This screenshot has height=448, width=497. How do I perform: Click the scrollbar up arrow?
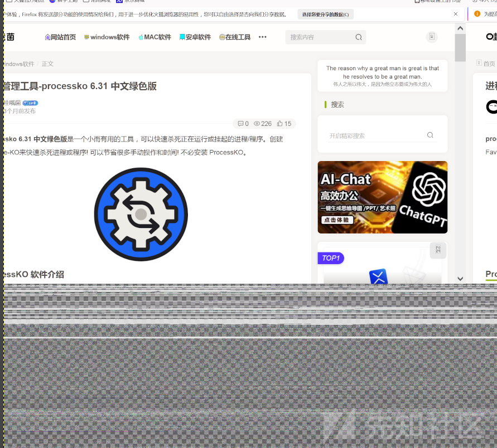pos(460,28)
